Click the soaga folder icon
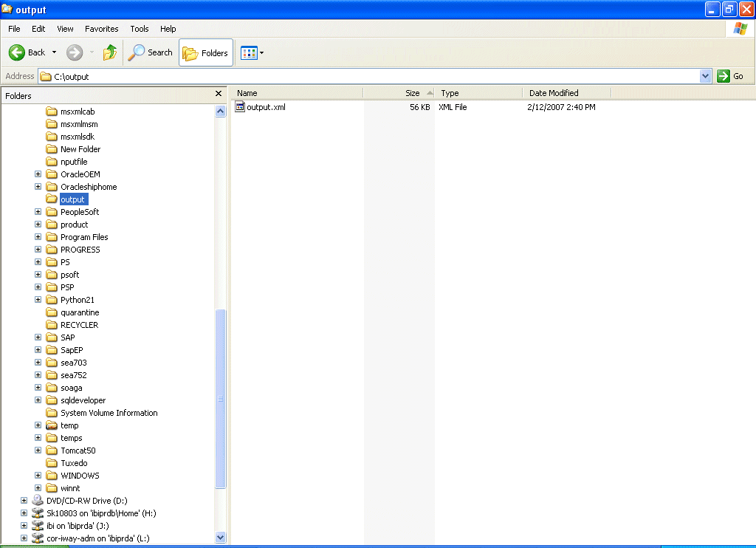Viewport: 756px width, 548px height. (x=52, y=387)
